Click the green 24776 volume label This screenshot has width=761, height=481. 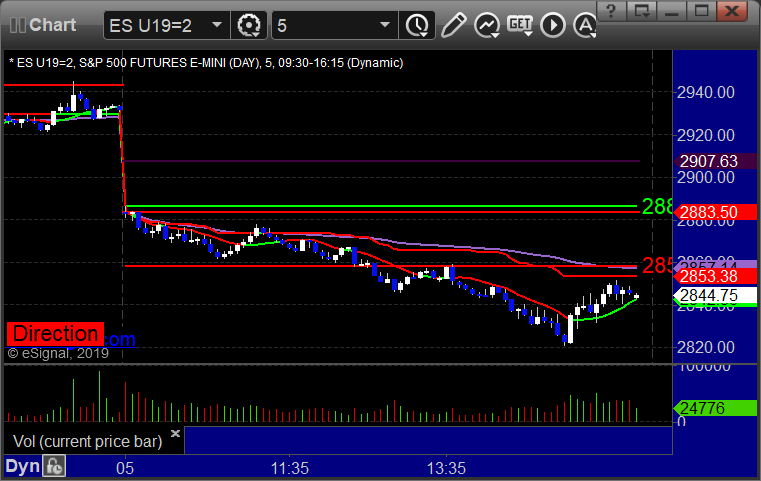708,408
